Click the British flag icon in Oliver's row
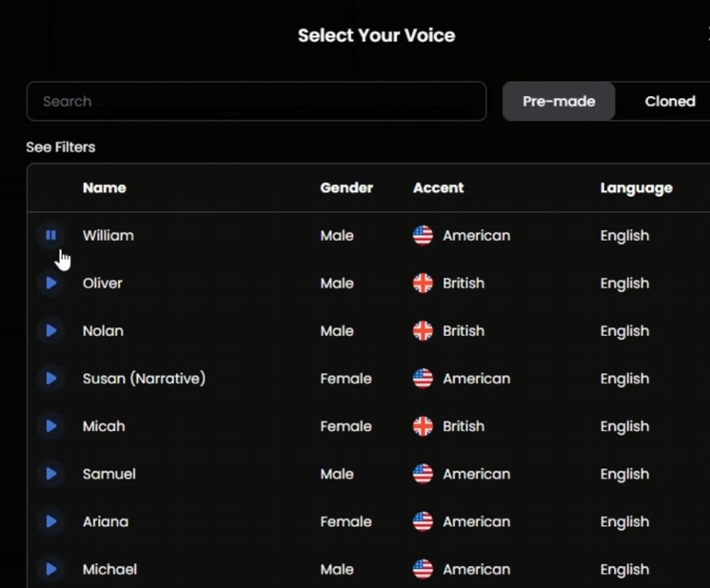The width and height of the screenshot is (710, 588). 423,283
